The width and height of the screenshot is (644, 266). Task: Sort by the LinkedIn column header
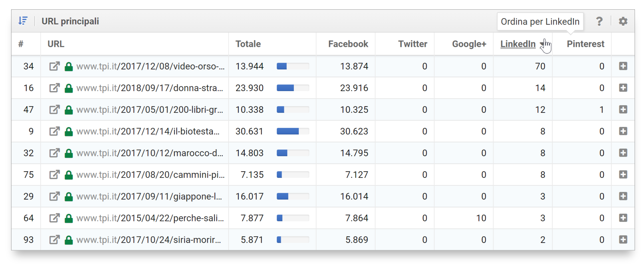[517, 44]
